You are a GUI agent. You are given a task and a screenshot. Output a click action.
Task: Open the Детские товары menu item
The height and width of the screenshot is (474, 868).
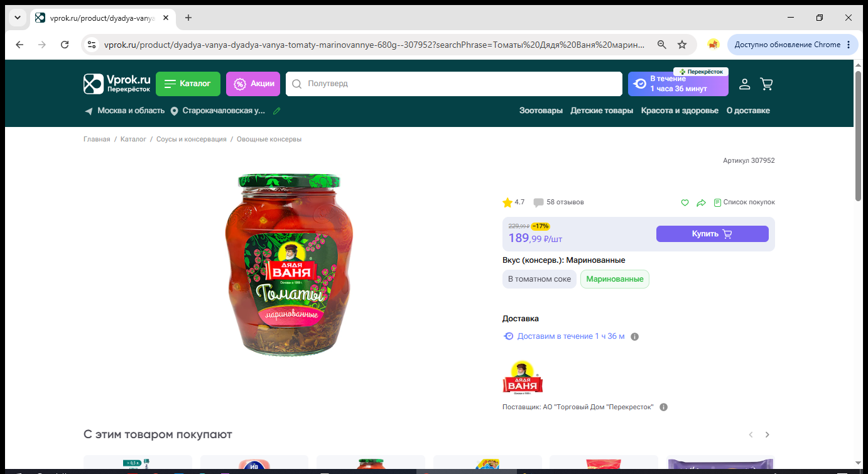coord(602,111)
